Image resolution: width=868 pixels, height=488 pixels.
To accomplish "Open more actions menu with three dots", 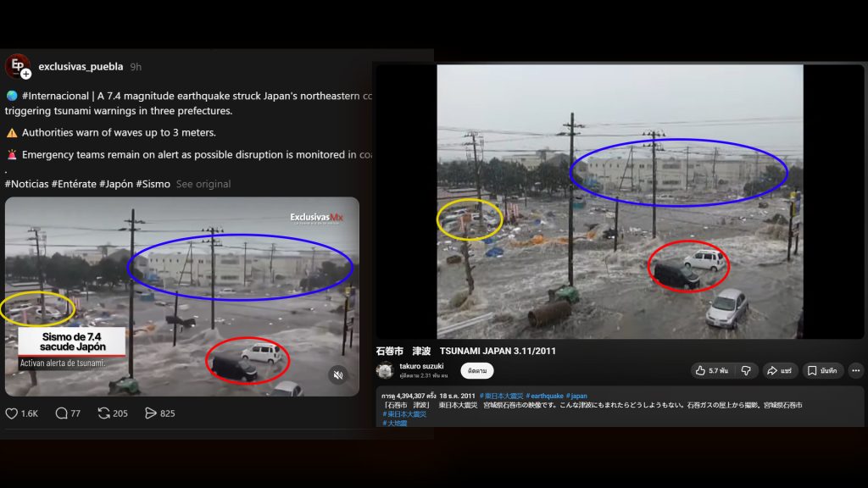I will pyautogui.click(x=855, y=371).
